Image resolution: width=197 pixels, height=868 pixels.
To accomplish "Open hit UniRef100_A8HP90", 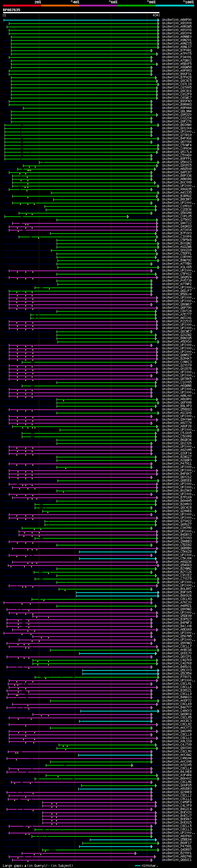I will 177,20.
